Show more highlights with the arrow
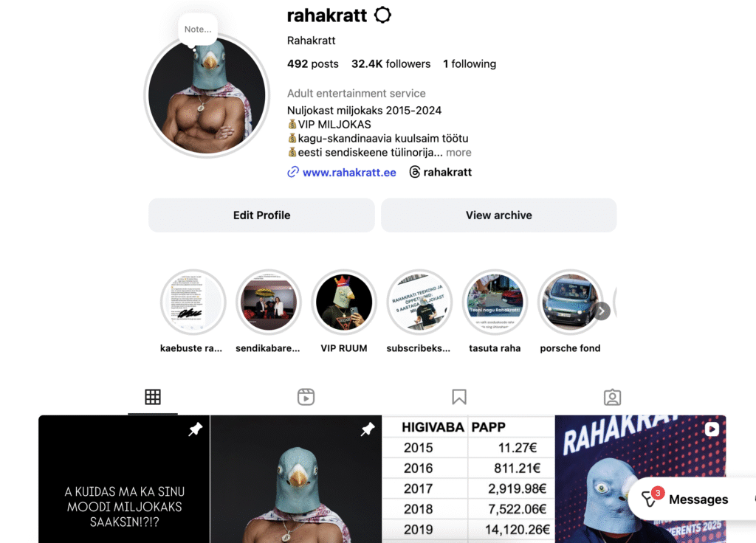This screenshot has width=756, height=543. (601, 311)
